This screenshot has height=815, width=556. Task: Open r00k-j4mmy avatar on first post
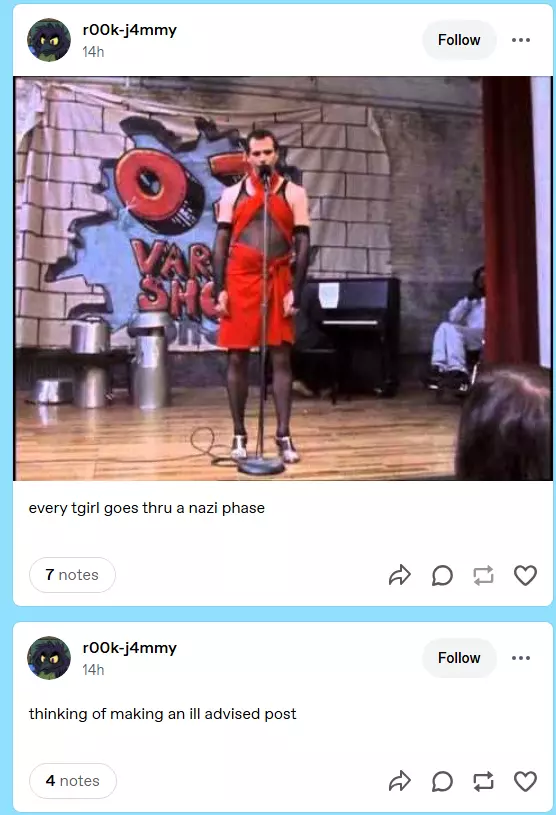tap(49, 40)
